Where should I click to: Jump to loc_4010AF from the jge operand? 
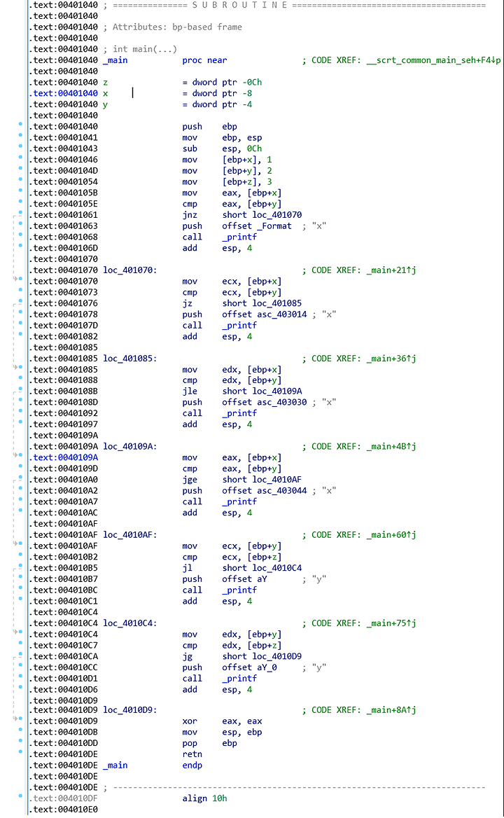pyautogui.click(x=276, y=480)
